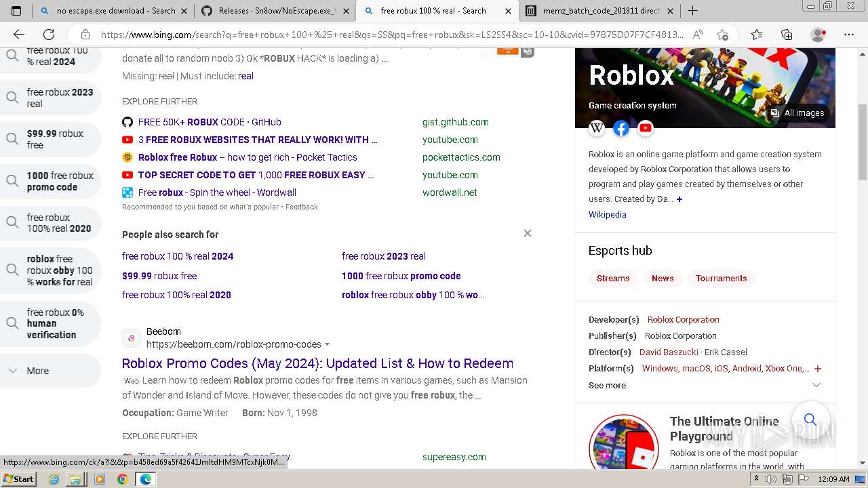Image resolution: width=868 pixels, height=488 pixels.
Task: Click the blue search magnifier button
Action: 810,420
